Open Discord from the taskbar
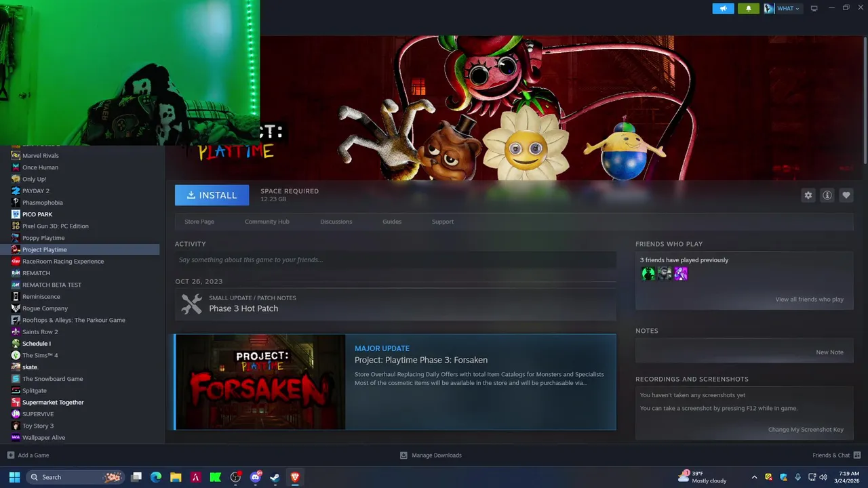The image size is (868, 488). (x=256, y=477)
